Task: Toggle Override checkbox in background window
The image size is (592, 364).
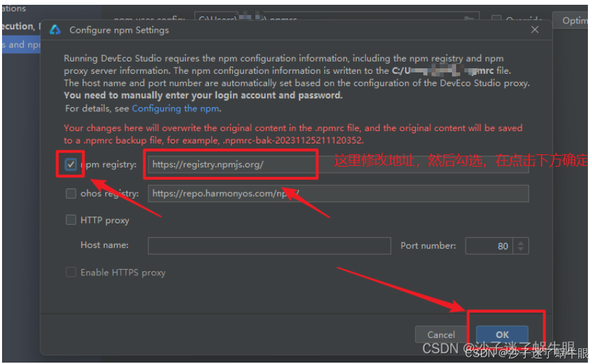Action: 496,18
